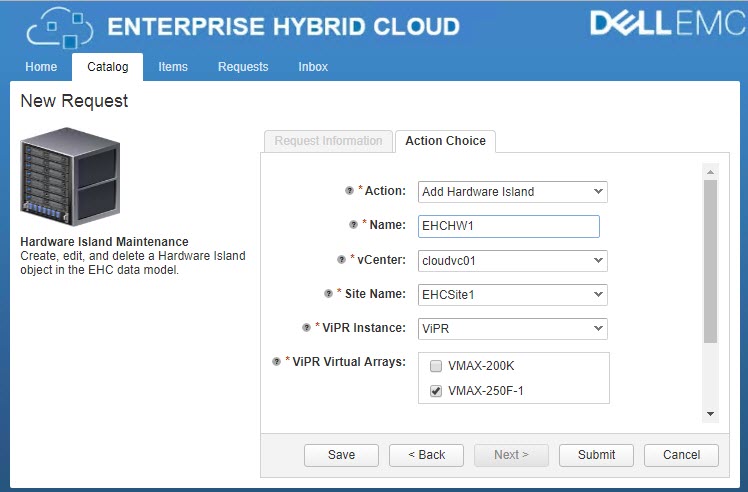The width and height of the screenshot is (748, 492).
Task: Click the form's vertical scrollbar thumb
Action: click(710, 262)
